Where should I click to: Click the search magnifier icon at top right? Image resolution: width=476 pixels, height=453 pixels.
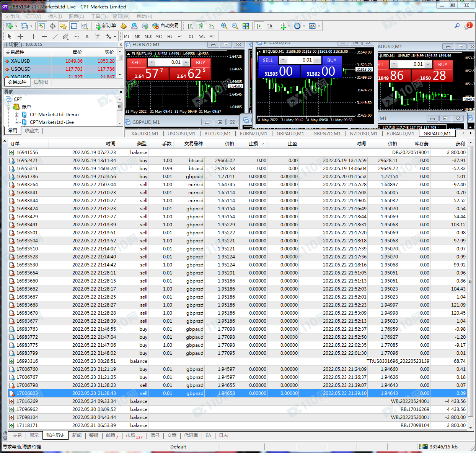[x=457, y=26]
